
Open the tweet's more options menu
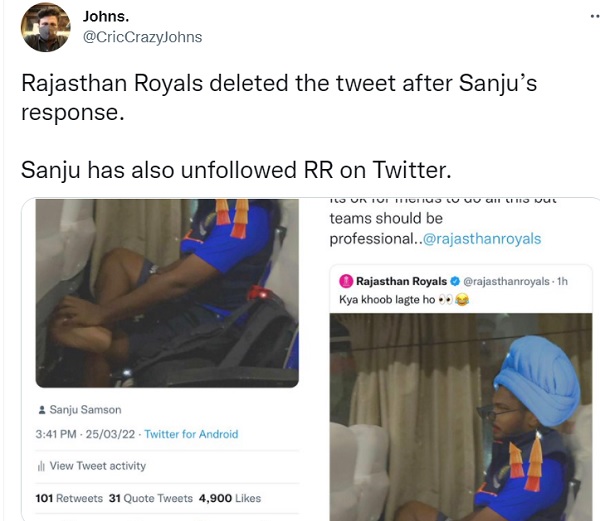[583, 17]
